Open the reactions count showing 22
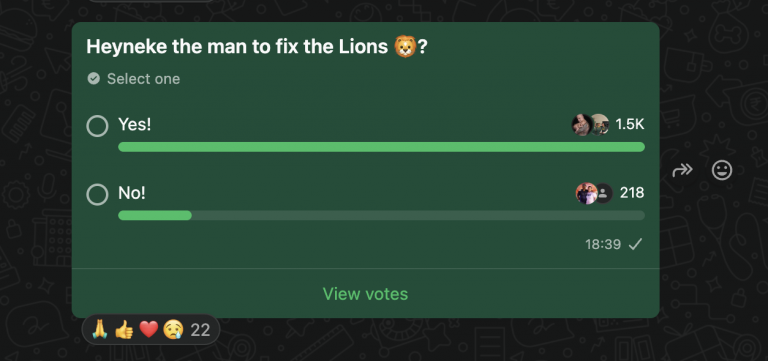This screenshot has width=768, height=361. [x=200, y=330]
